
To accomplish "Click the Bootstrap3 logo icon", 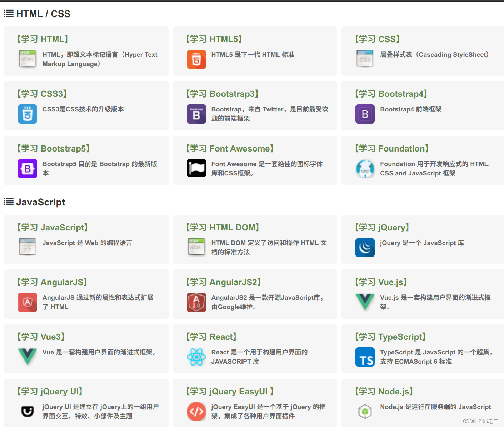I will pos(196,114).
